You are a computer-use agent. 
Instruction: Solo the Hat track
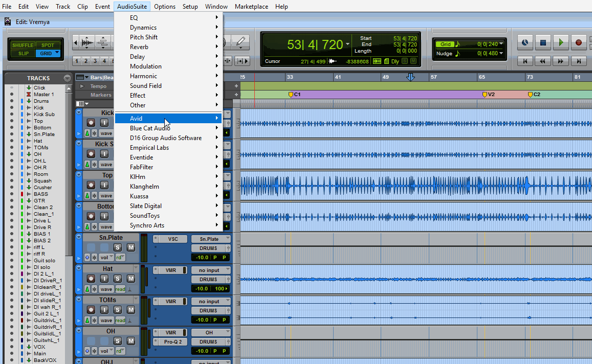click(x=117, y=279)
